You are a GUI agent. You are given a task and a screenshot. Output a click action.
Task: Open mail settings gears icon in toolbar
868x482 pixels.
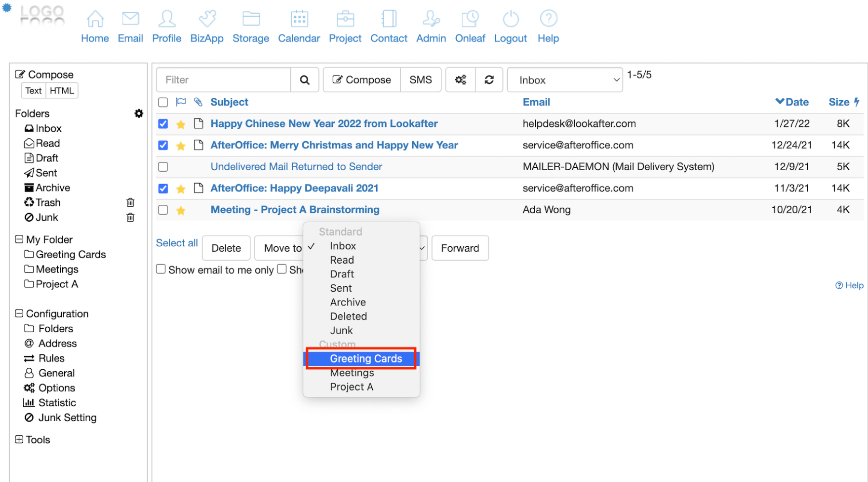461,80
